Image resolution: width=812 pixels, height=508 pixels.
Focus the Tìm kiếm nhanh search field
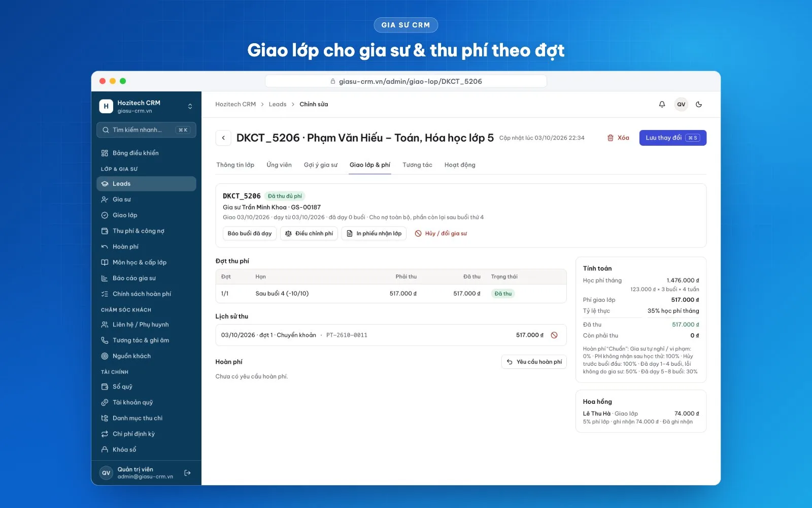point(146,130)
